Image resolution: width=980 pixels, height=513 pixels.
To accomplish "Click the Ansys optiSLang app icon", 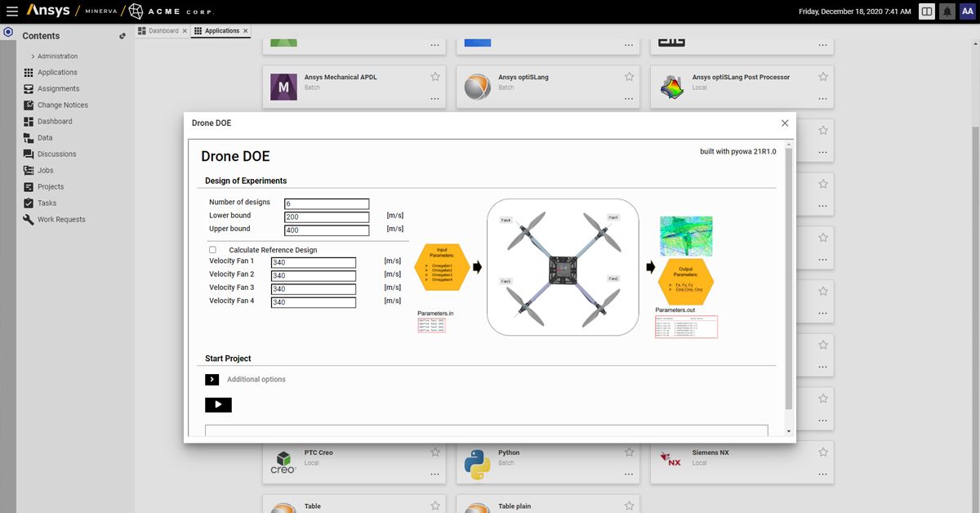I will [477, 87].
